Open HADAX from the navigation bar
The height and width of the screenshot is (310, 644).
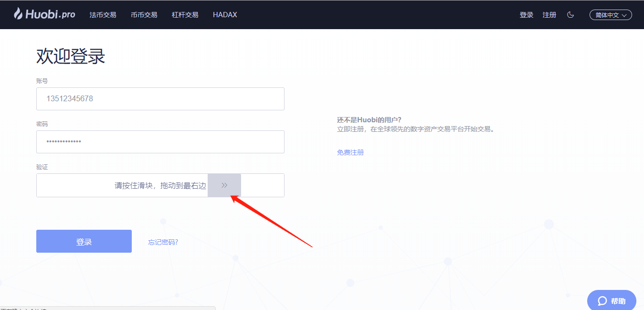coord(225,15)
